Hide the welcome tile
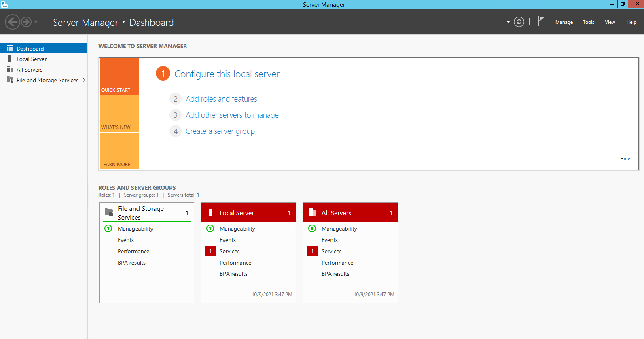 625,159
